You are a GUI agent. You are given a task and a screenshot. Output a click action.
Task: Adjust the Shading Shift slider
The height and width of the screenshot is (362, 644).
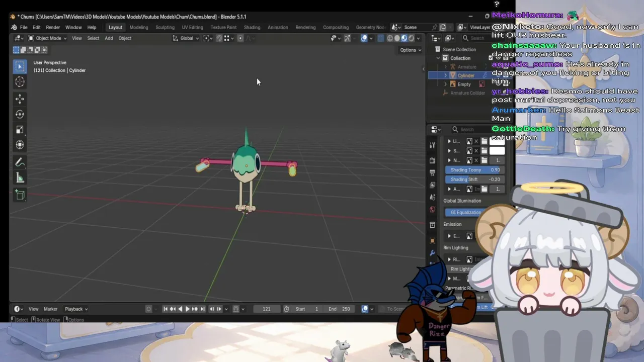[x=474, y=179]
